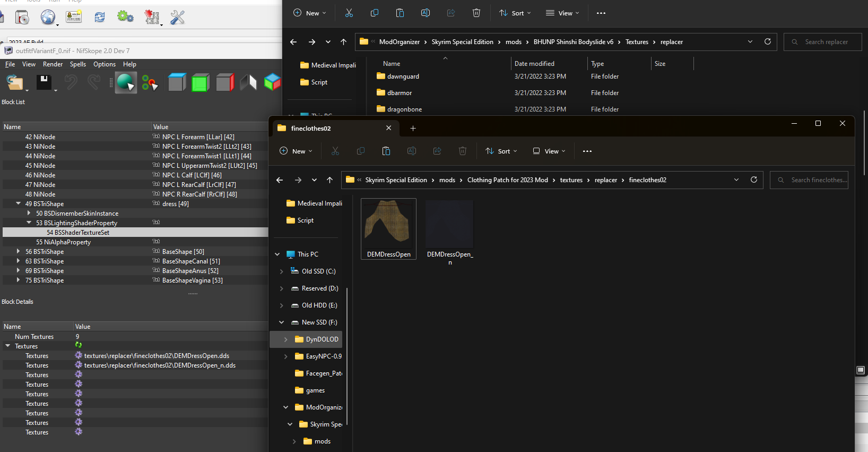Click the Date modified column header
This screenshot has width=868, height=452.
(534, 64)
